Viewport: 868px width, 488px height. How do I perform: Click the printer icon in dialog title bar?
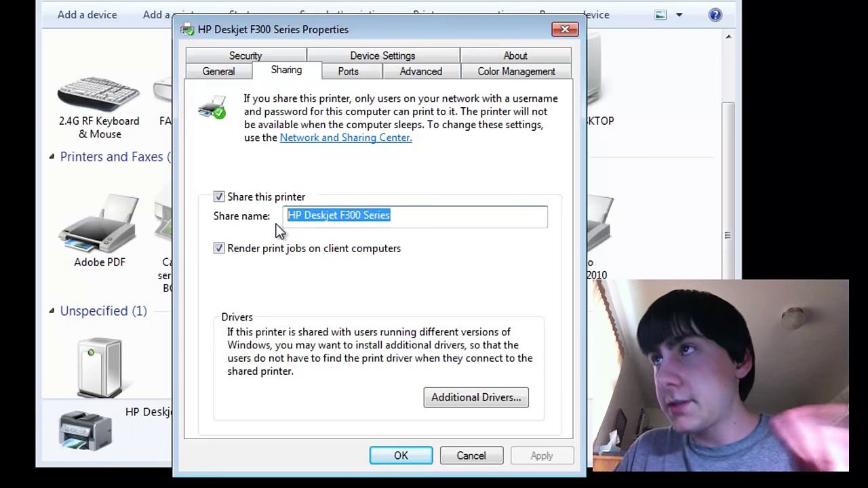(187, 29)
